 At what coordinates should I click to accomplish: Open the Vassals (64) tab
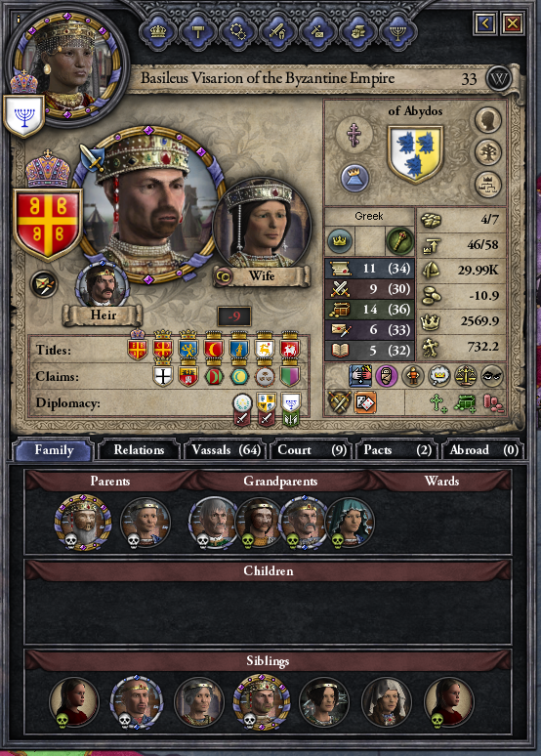pos(226,450)
